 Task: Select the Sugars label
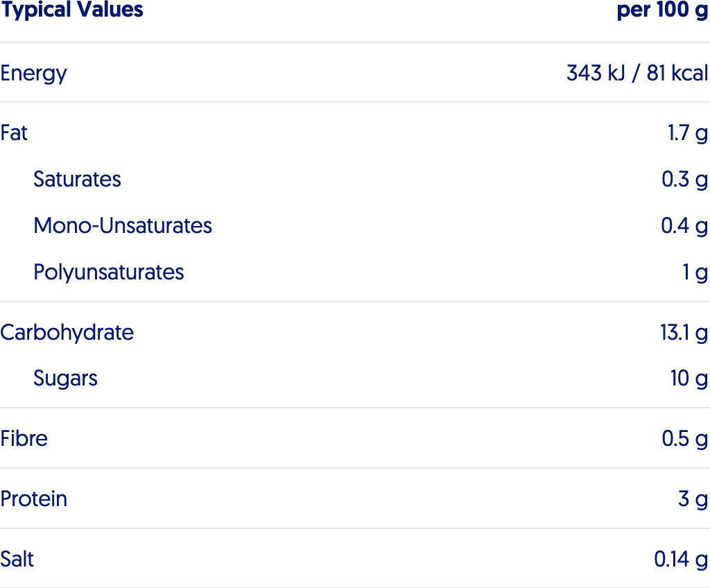66,379
